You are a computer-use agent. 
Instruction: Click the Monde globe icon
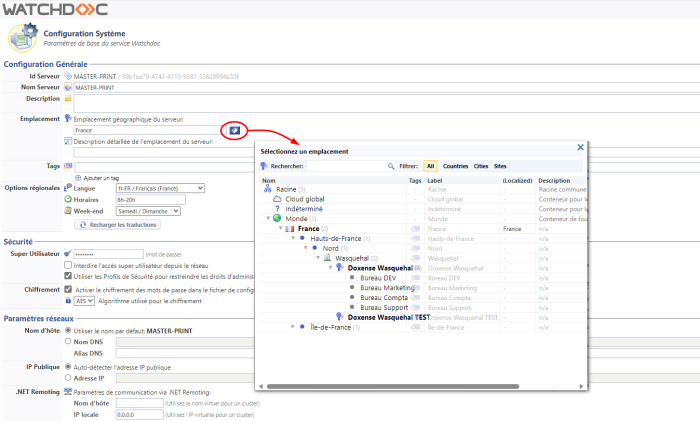[276, 218]
